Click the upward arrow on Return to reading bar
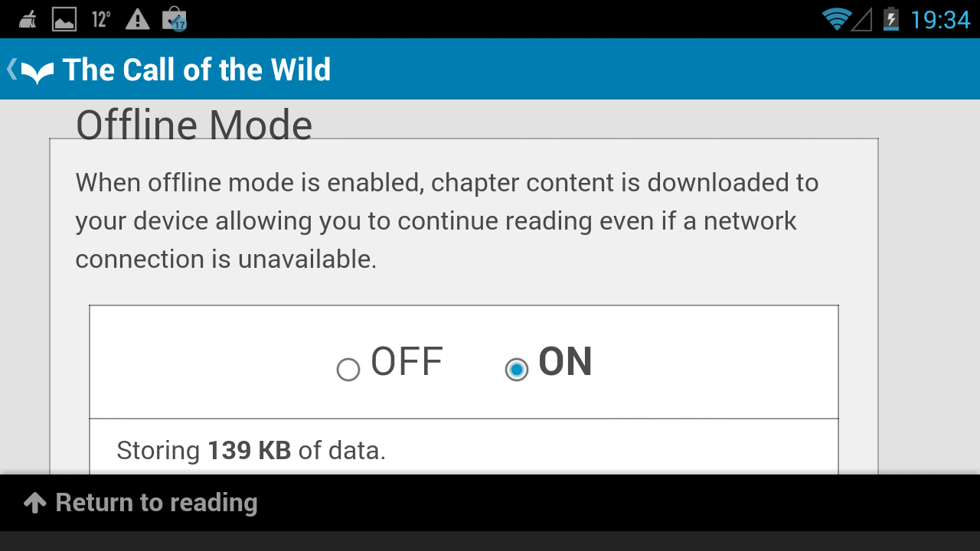 point(33,502)
